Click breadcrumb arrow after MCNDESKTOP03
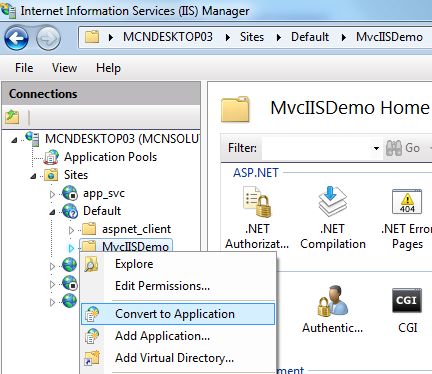This screenshot has width=432, height=374. coord(228,37)
